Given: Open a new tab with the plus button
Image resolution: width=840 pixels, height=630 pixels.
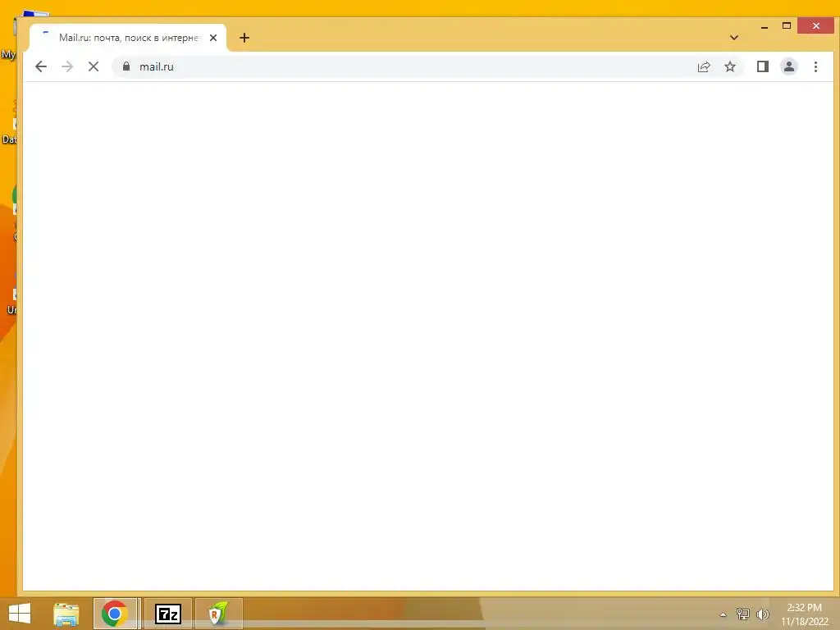Looking at the screenshot, I should (244, 38).
